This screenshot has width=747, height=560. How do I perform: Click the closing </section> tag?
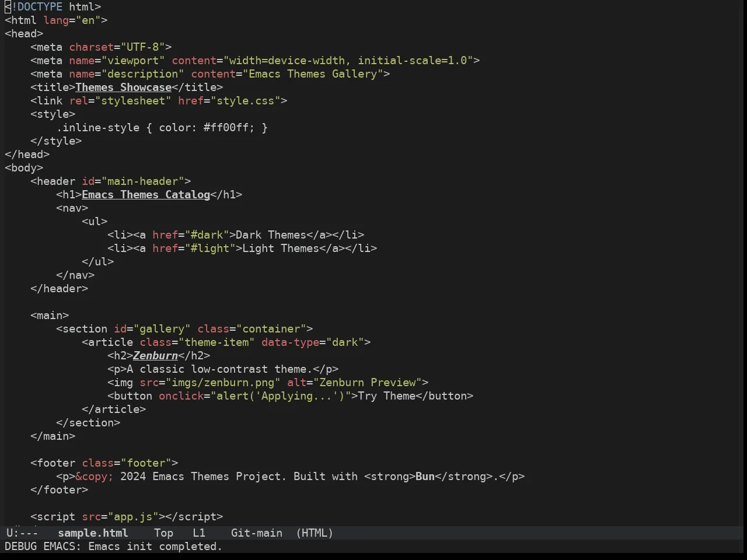pyautogui.click(x=88, y=423)
